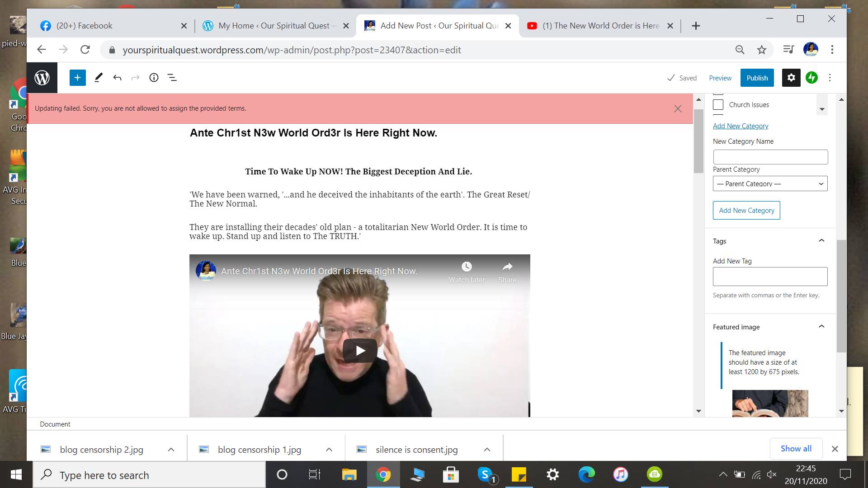Click the WordPress logo to exit editor
Screen dimensions: 868x488
click(x=42, y=78)
